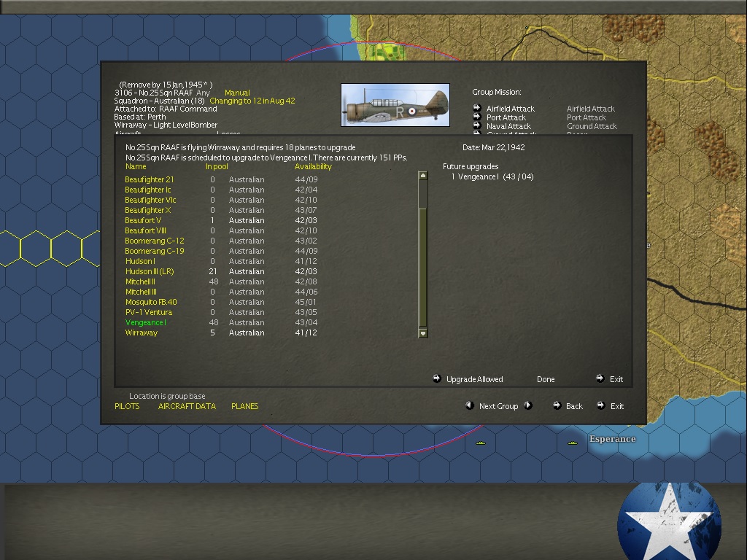This screenshot has height=560, width=747.
Task: Click the white star emblem in the corner
Action: point(669,521)
